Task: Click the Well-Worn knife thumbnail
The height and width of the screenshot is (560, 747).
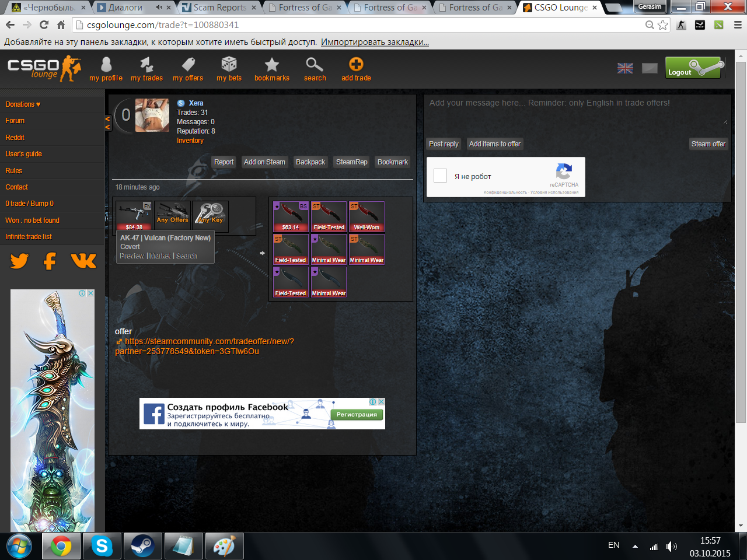Action: click(366, 216)
